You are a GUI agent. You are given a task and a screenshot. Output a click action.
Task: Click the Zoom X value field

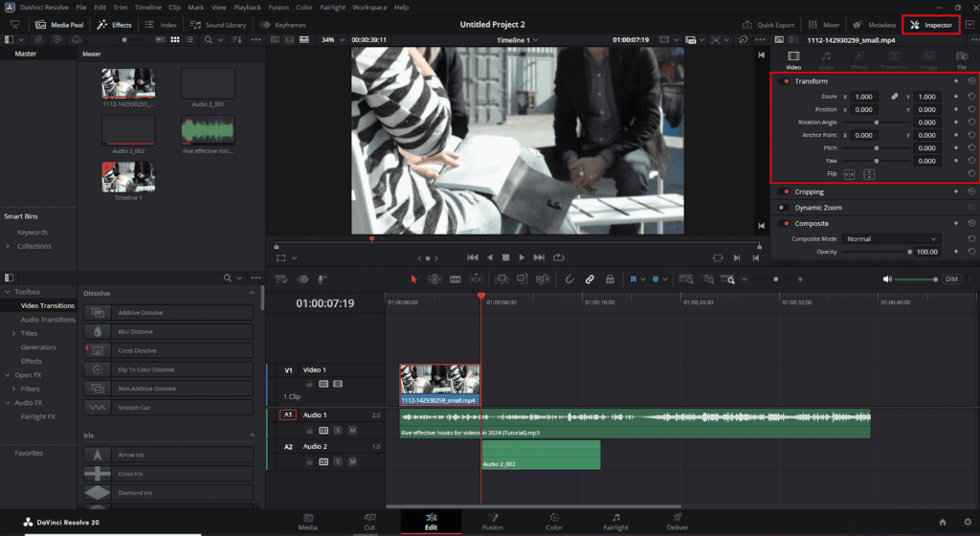(x=864, y=97)
